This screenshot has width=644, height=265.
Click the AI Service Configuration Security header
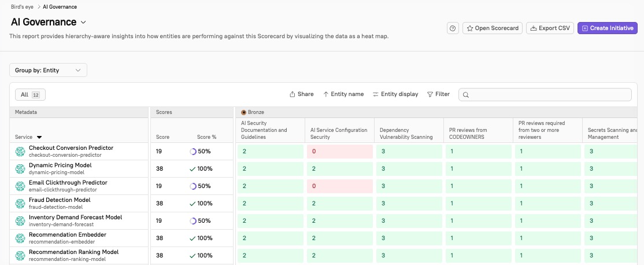[x=339, y=134]
